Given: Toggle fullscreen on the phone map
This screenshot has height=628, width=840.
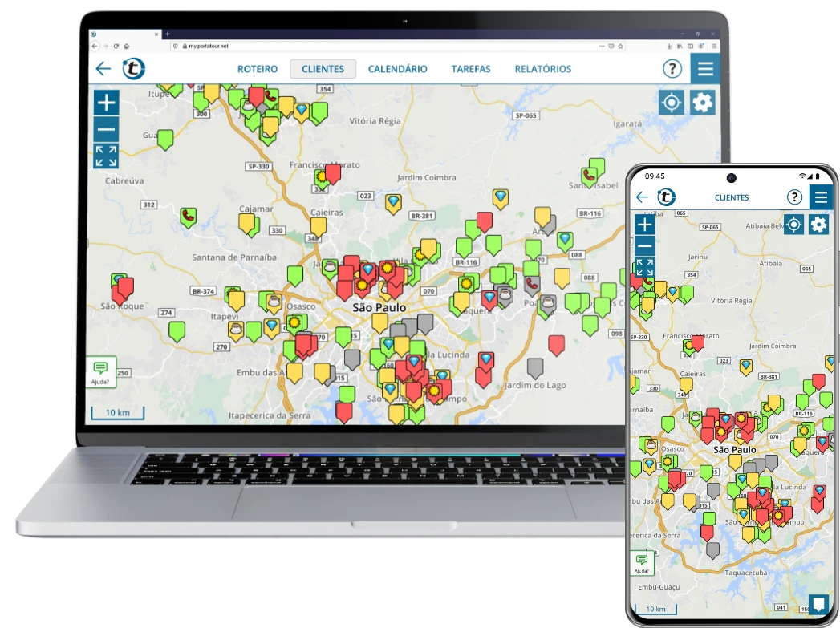Looking at the screenshot, I should [644, 266].
